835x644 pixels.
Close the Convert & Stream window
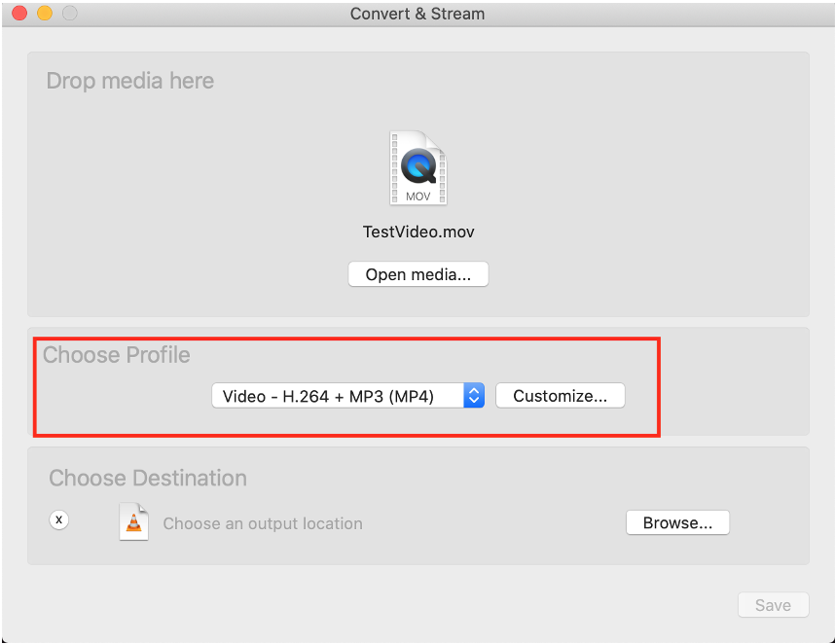coord(19,14)
